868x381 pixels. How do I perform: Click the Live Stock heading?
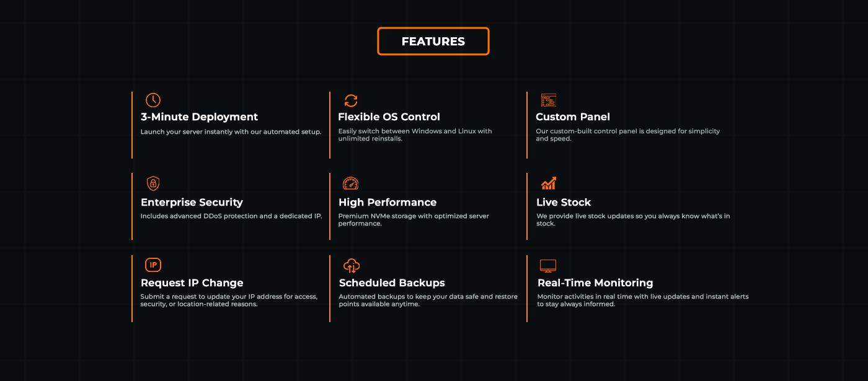coord(564,203)
